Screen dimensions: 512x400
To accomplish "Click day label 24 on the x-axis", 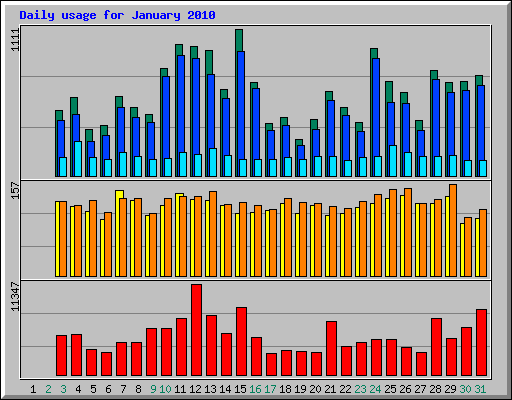I will point(375,389).
